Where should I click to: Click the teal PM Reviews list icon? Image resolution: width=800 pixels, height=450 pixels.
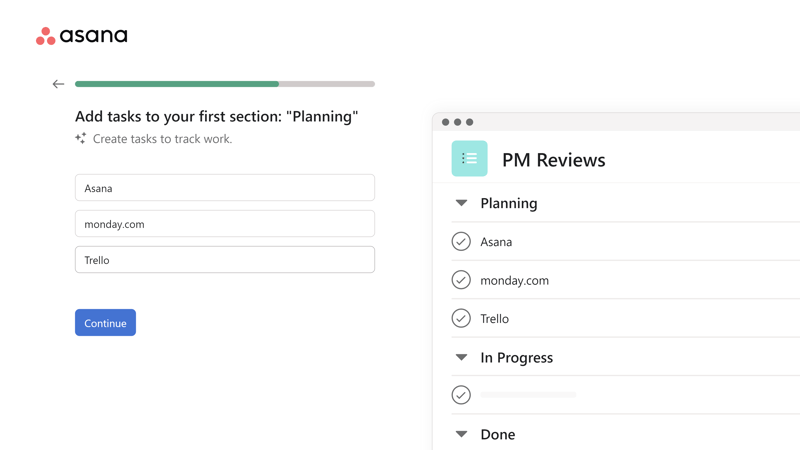coord(469,159)
